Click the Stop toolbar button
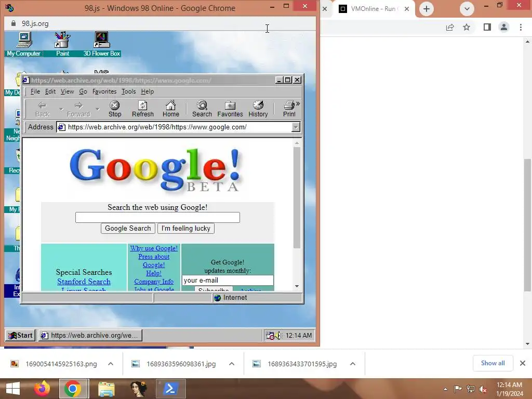The width and height of the screenshot is (532, 399). pyautogui.click(x=115, y=109)
